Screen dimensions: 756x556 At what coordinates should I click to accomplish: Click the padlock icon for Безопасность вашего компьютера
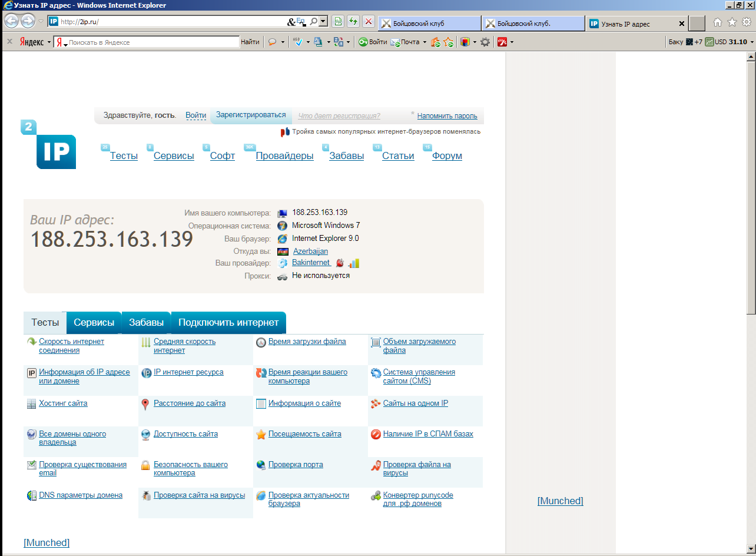(x=145, y=465)
